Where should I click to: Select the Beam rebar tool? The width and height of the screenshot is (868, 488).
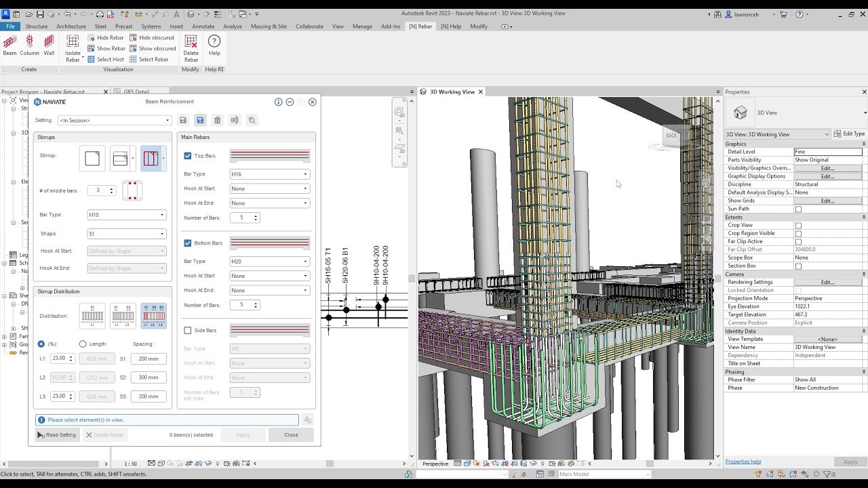click(9, 45)
